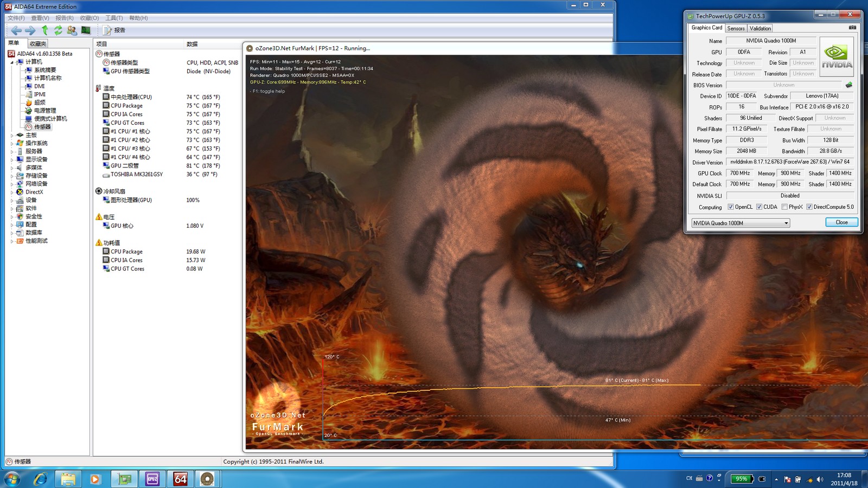Expand the 性能测试 tree node
The image size is (868, 488).
pyautogui.click(x=12, y=241)
